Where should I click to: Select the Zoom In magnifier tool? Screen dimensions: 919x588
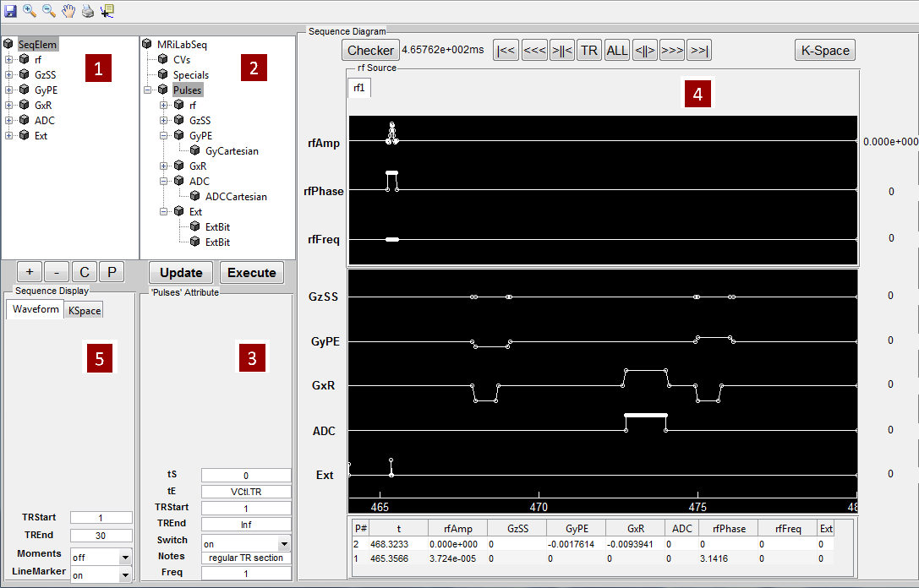pyautogui.click(x=30, y=11)
